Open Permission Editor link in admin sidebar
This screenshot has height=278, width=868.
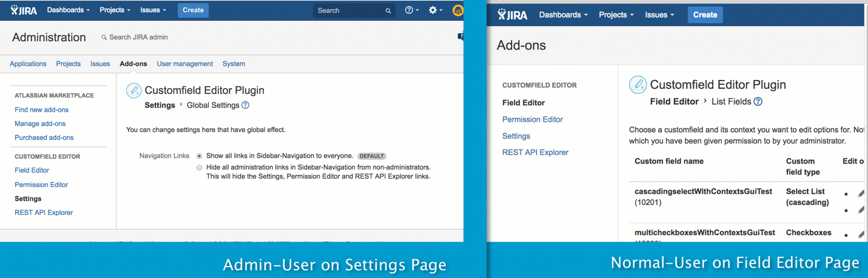tap(41, 185)
